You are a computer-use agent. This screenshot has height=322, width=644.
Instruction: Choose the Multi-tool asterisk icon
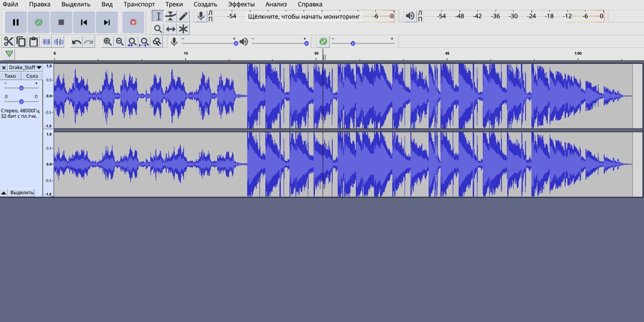(x=184, y=29)
